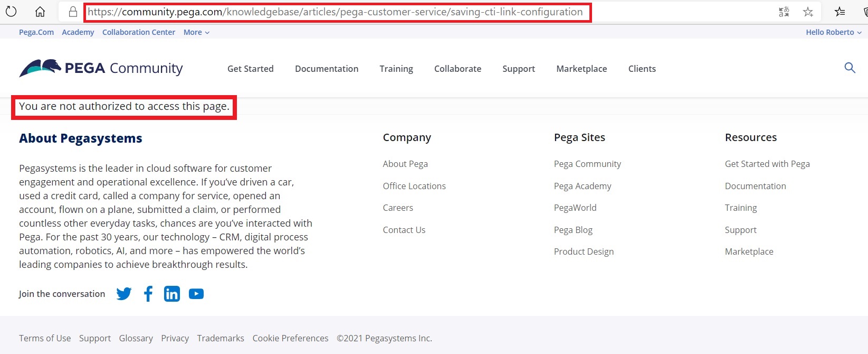This screenshot has height=354, width=868.
Task: Open the translate page icon
Action: tap(784, 12)
